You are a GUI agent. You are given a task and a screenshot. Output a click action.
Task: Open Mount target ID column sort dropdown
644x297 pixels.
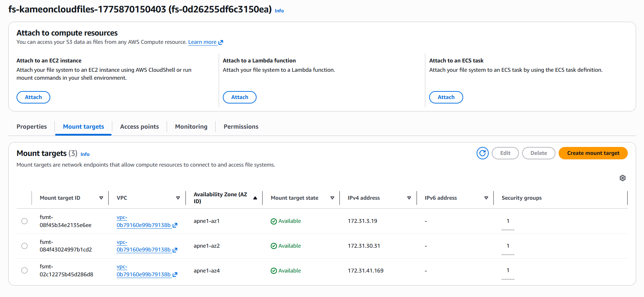point(101,198)
